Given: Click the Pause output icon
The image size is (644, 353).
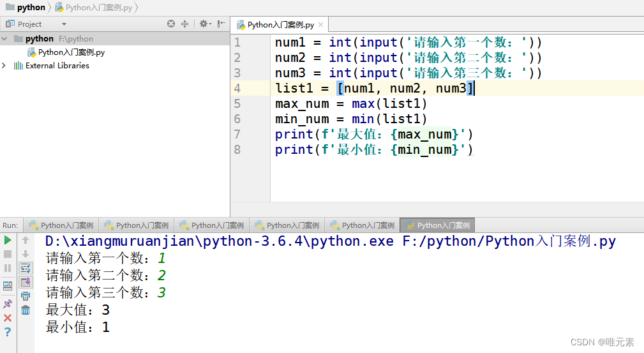Looking at the screenshot, I should tap(8, 268).
